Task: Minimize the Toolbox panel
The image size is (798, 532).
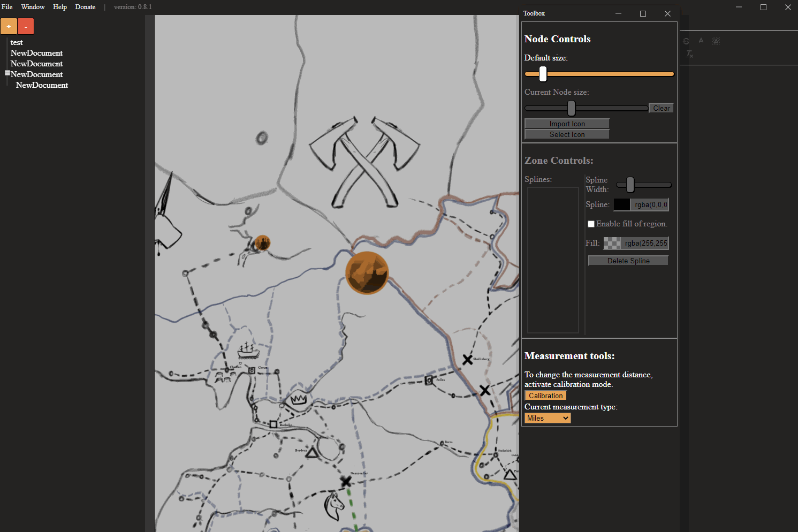Action: coord(618,13)
